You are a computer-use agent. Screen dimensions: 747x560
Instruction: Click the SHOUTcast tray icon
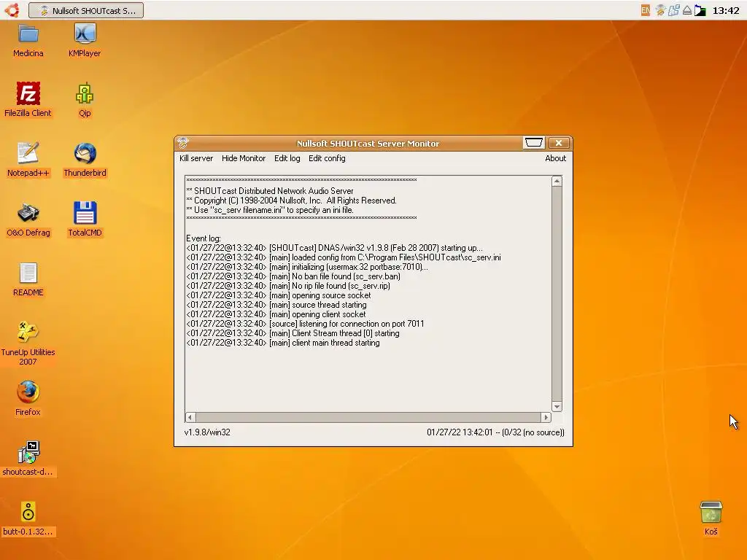pyautogui.click(x=659, y=10)
